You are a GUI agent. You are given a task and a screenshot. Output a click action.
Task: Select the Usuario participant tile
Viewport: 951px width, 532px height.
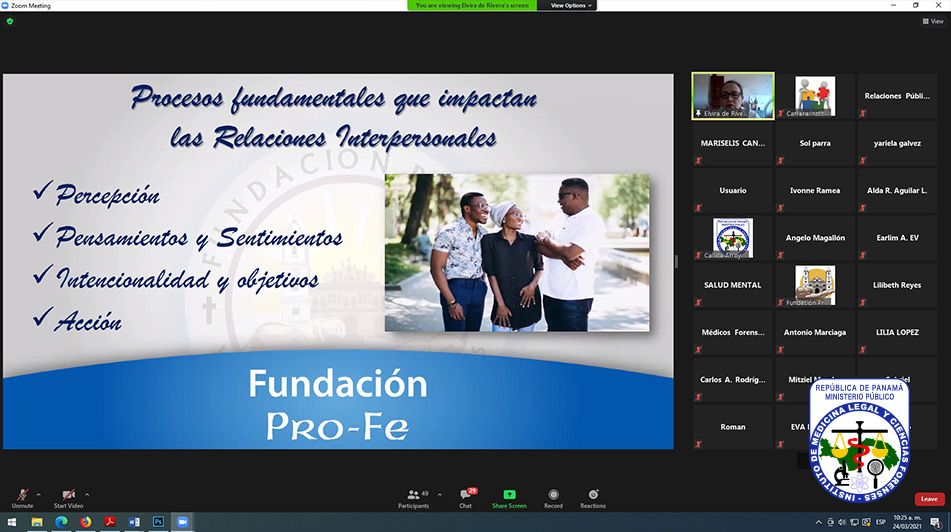[x=733, y=190]
